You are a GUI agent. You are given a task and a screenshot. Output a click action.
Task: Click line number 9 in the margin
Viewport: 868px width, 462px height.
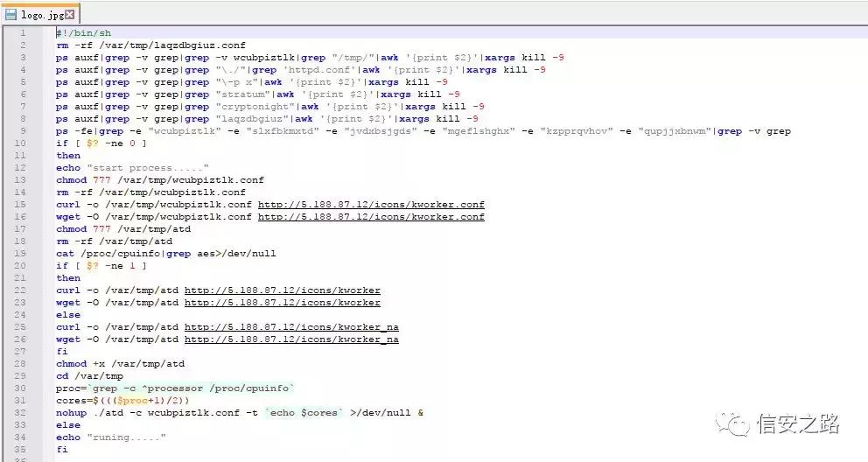coord(23,131)
